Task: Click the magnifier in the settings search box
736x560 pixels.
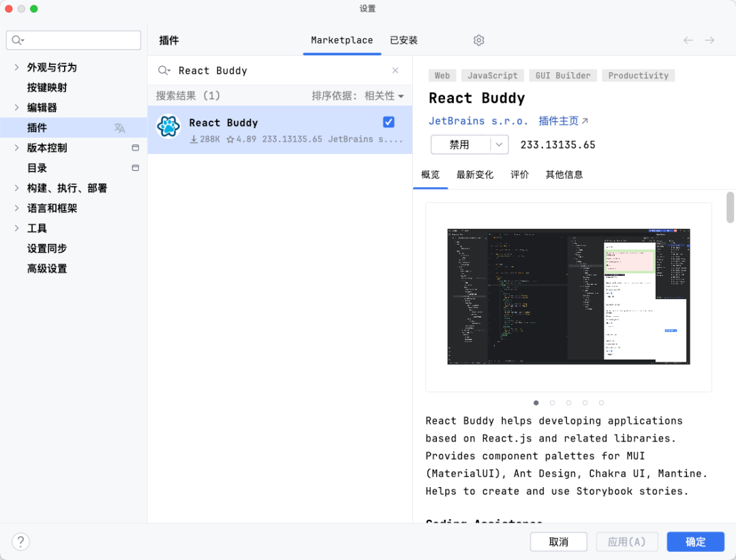Action: click(18, 40)
